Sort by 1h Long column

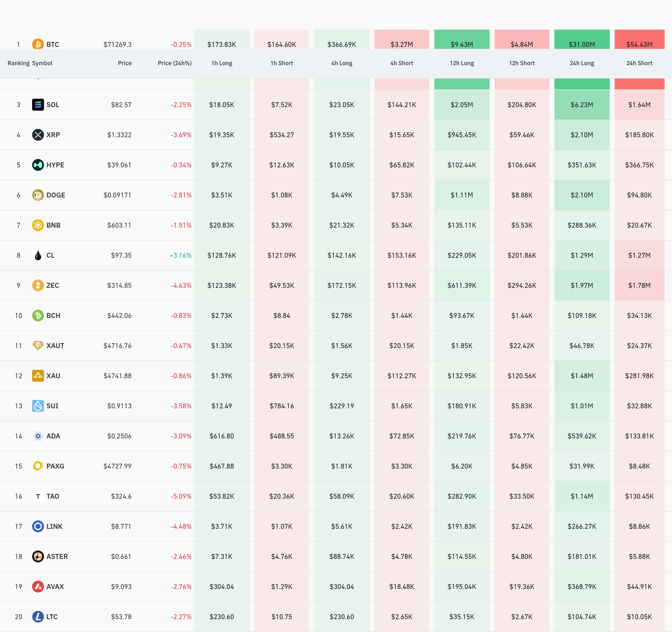[x=222, y=63]
